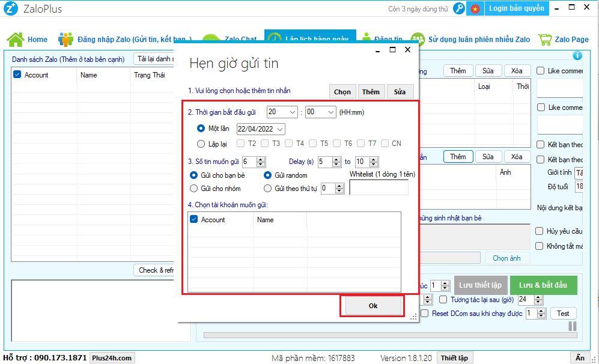Open the Home tab
The image size is (599, 364).
(x=27, y=39)
